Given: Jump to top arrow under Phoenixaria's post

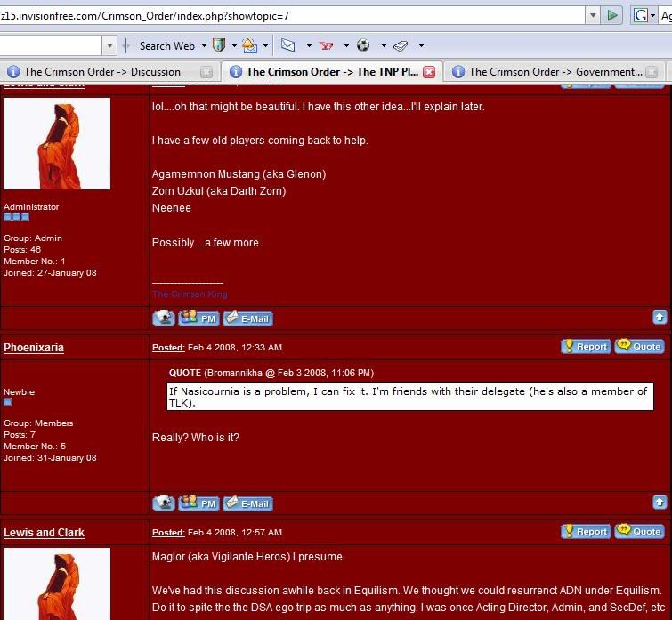Looking at the screenshot, I should pos(660,502).
